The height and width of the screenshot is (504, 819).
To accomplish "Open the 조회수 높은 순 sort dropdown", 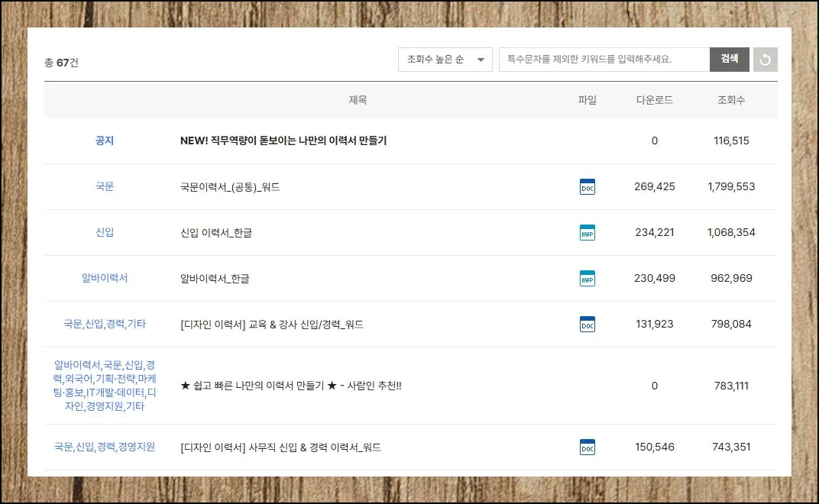I will click(x=445, y=60).
